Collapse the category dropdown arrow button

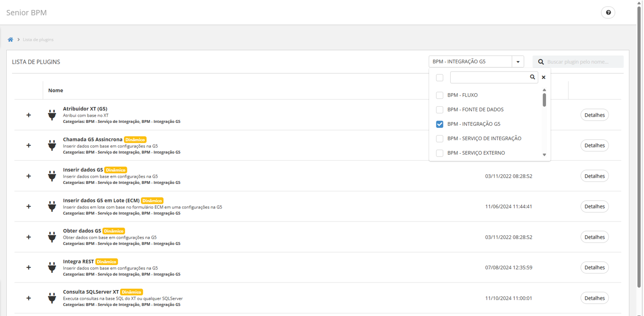518,62
